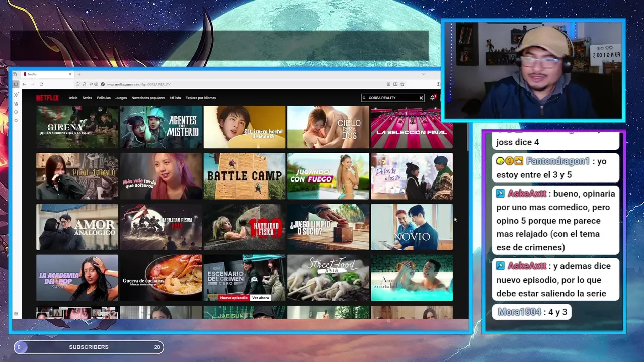Screen dimensions: 644x362
Task: Open El bizarro hostal de Kian84 thumbnail
Action: click(x=245, y=127)
